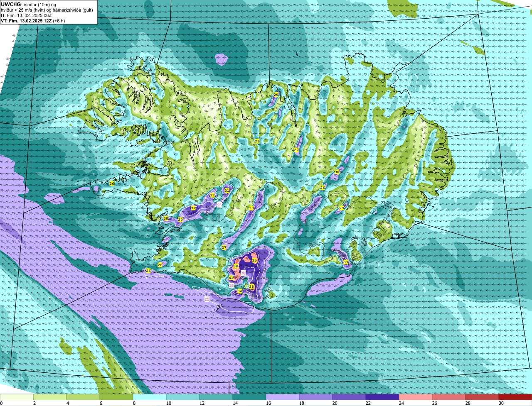Image resolution: width=532 pixels, height=406 pixels.
Task: Pick the legend swatch between 18 and 20
Action: (x=316, y=397)
